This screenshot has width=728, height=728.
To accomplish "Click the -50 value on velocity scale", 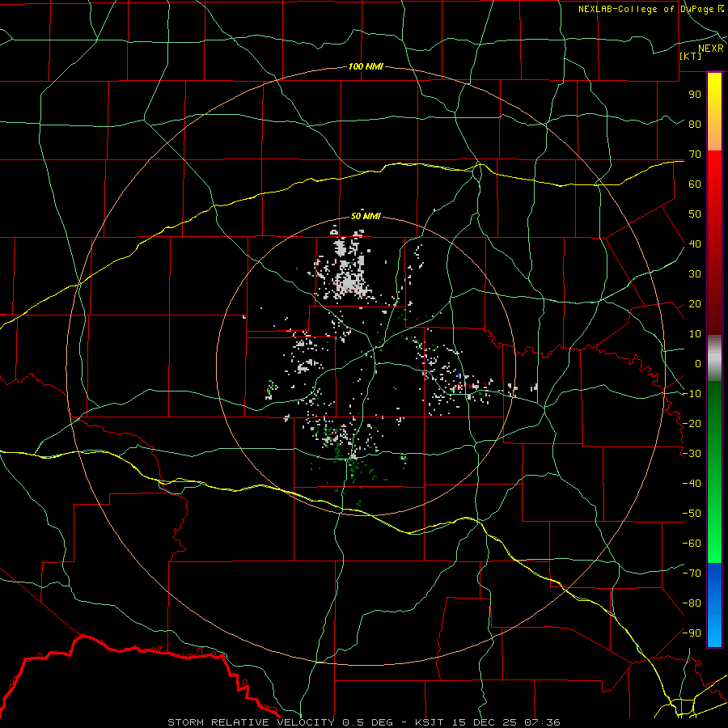I will tap(692, 514).
